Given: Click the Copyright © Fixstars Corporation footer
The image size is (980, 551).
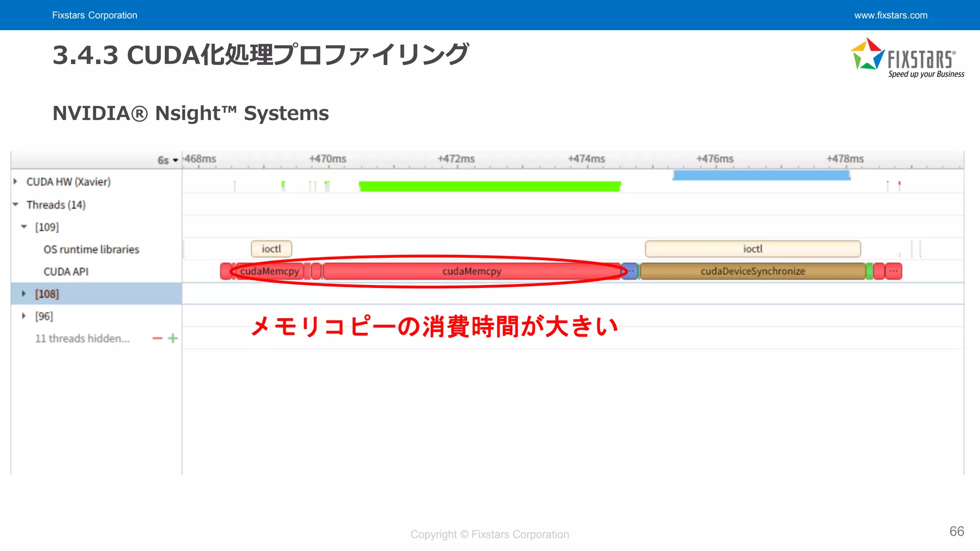Looking at the screenshot, I should [490, 534].
